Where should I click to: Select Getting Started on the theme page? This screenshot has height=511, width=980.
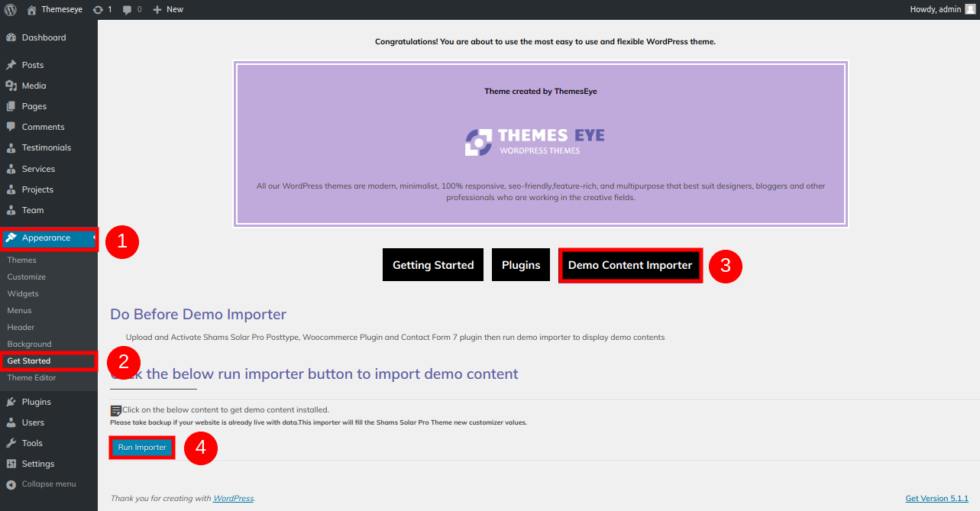(432, 264)
